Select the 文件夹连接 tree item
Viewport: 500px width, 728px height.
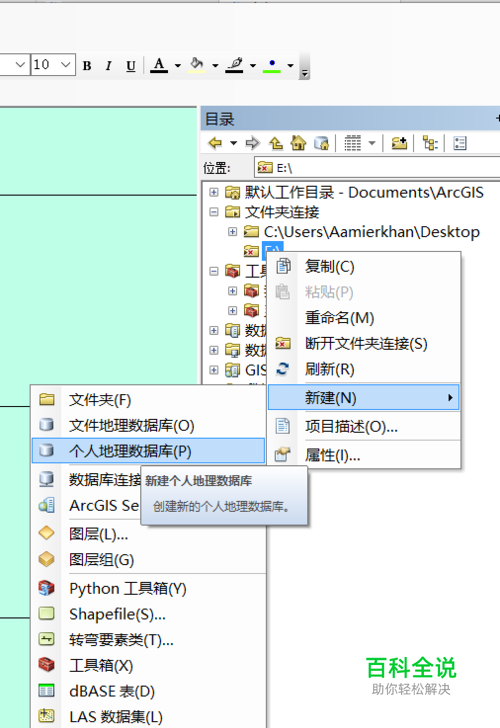(282, 212)
